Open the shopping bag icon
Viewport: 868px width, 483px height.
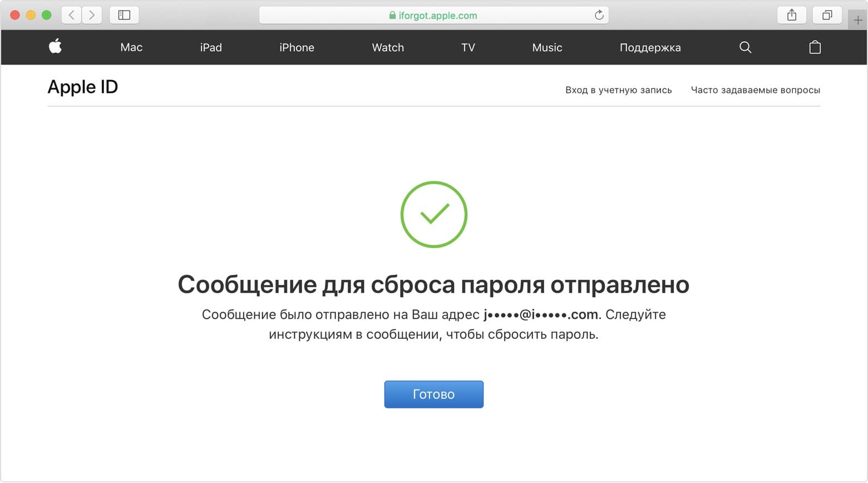pos(815,47)
